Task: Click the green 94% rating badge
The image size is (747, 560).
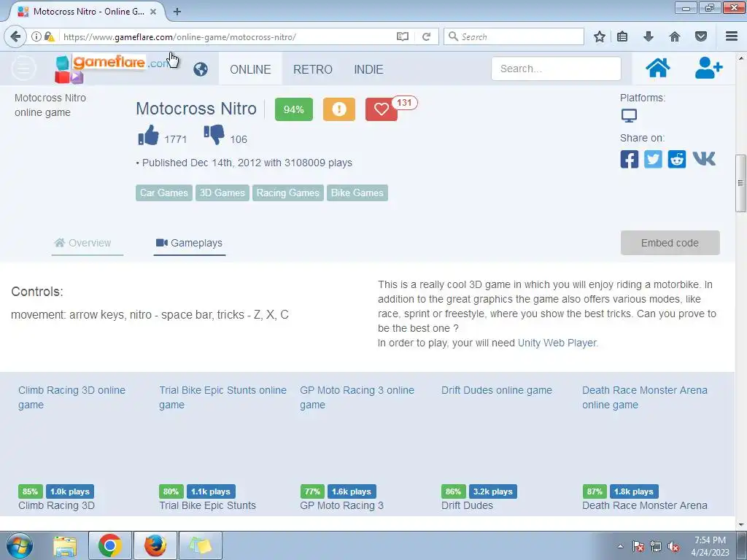Action: tap(293, 109)
